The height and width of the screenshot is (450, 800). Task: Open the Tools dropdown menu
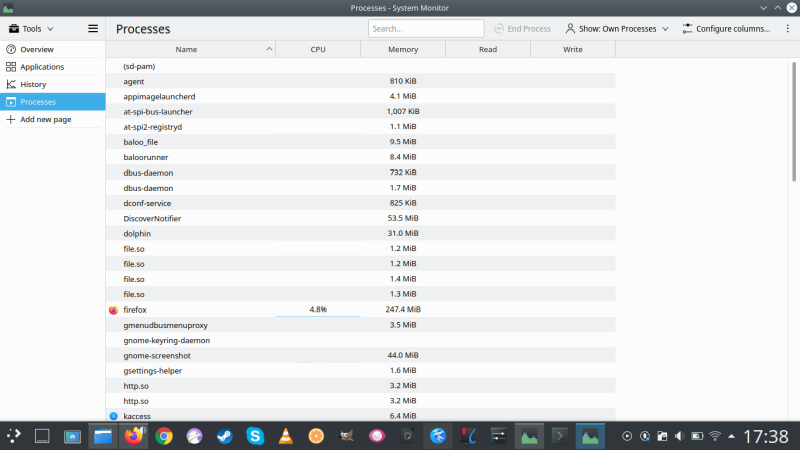31,29
